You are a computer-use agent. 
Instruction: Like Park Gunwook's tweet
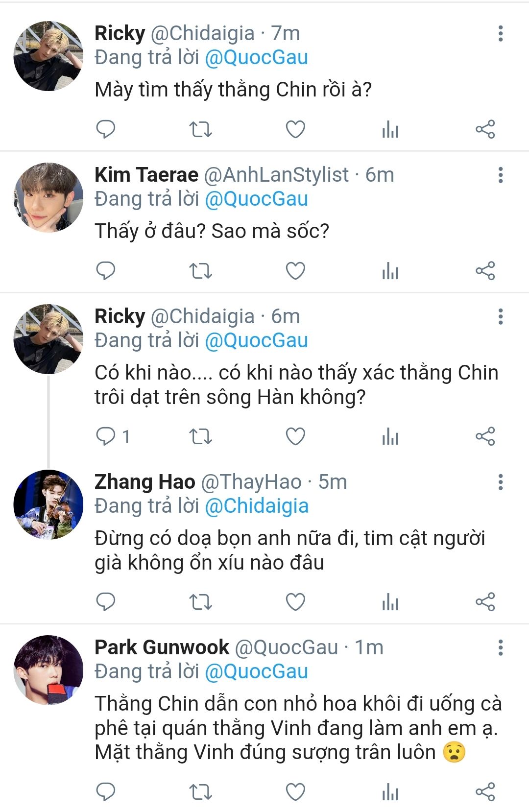[295, 792]
